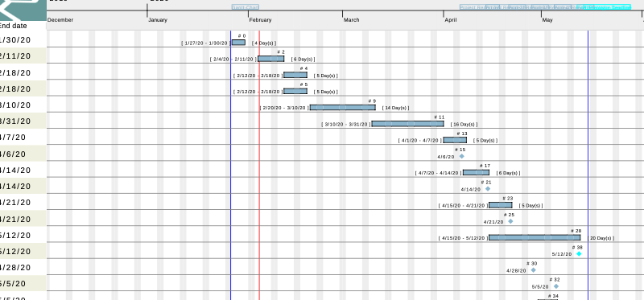Click the long # 28 task bar ending 5/12/20

coord(535,237)
